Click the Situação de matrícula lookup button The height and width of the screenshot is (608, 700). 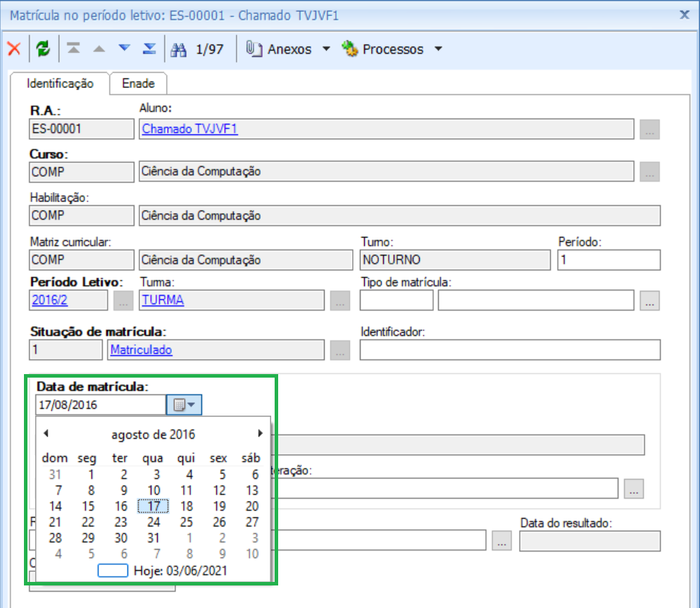tap(340, 350)
